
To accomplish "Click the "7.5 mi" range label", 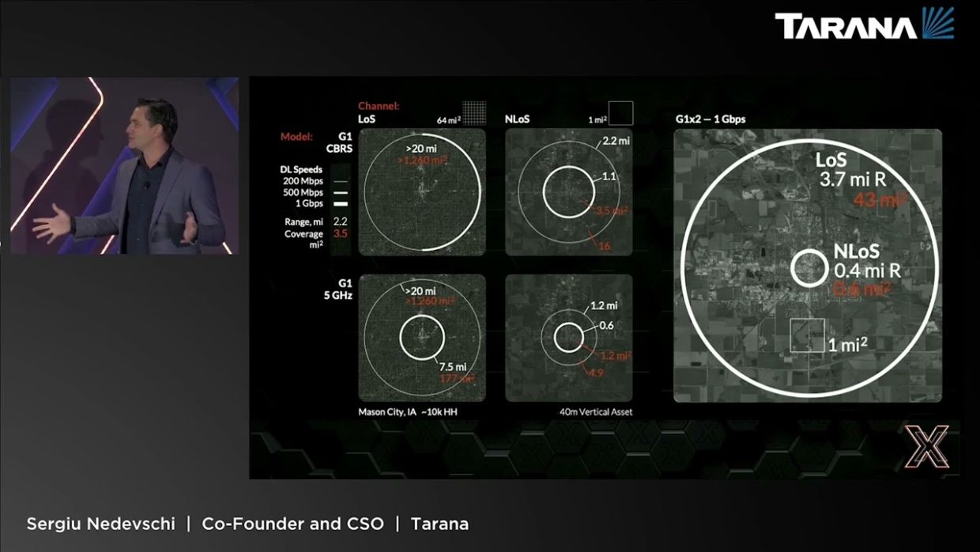I will (453, 367).
